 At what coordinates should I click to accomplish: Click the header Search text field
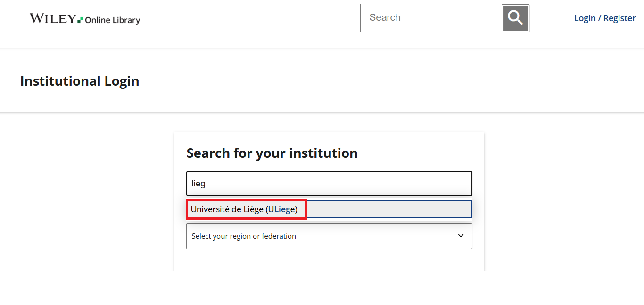432,18
